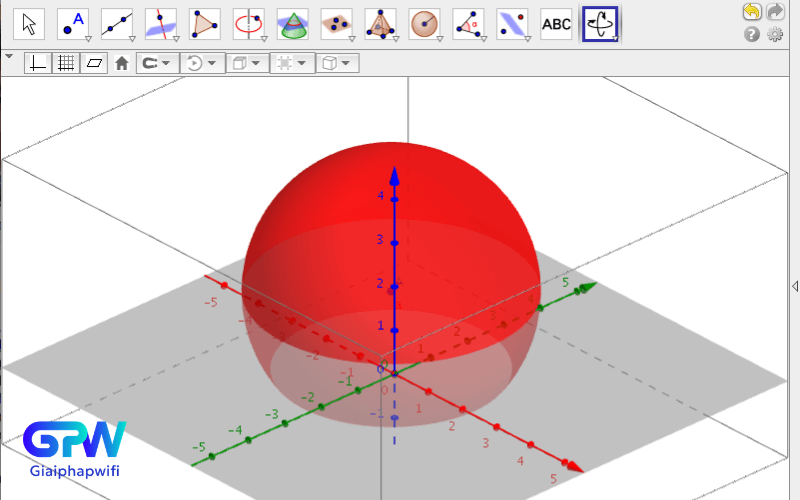Open the View Direction dropdown

point(247,63)
